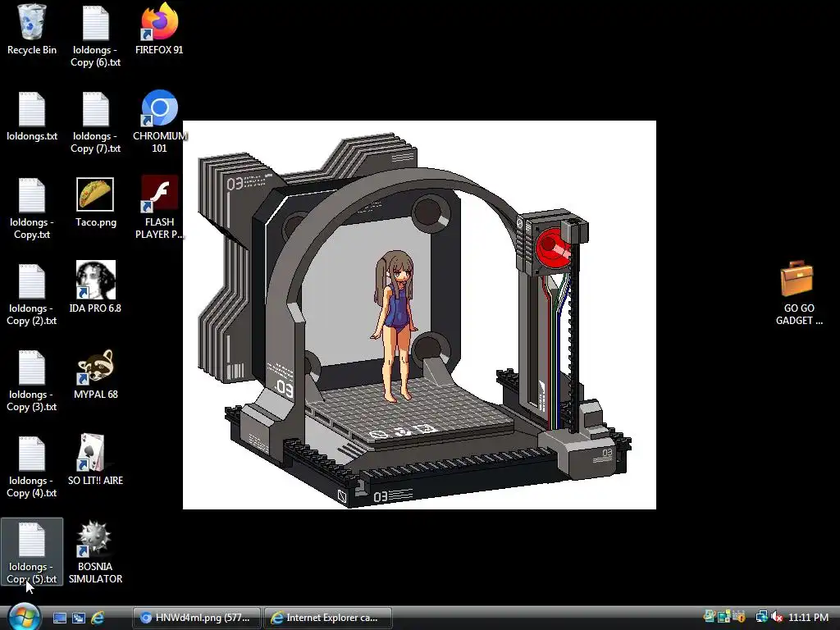Image resolution: width=840 pixels, height=630 pixels.
Task: Select loldongs - Copy (3).txt file
Action: pos(32,381)
